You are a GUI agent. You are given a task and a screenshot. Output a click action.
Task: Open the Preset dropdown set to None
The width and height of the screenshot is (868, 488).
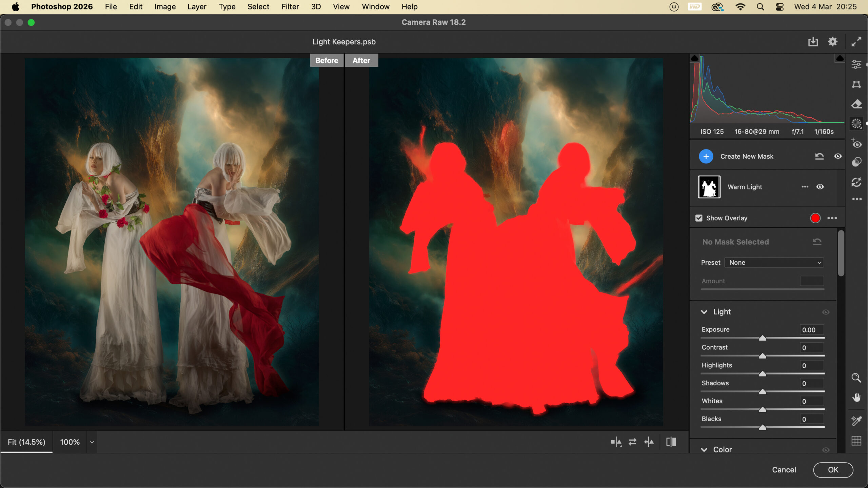(x=774, y=263)
